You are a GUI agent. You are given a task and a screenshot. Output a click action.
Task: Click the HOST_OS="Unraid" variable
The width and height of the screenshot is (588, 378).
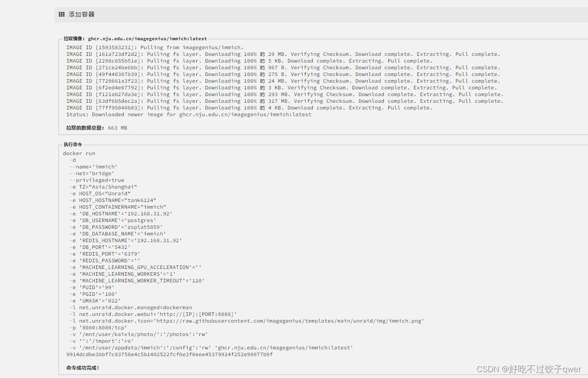(100, 193)
